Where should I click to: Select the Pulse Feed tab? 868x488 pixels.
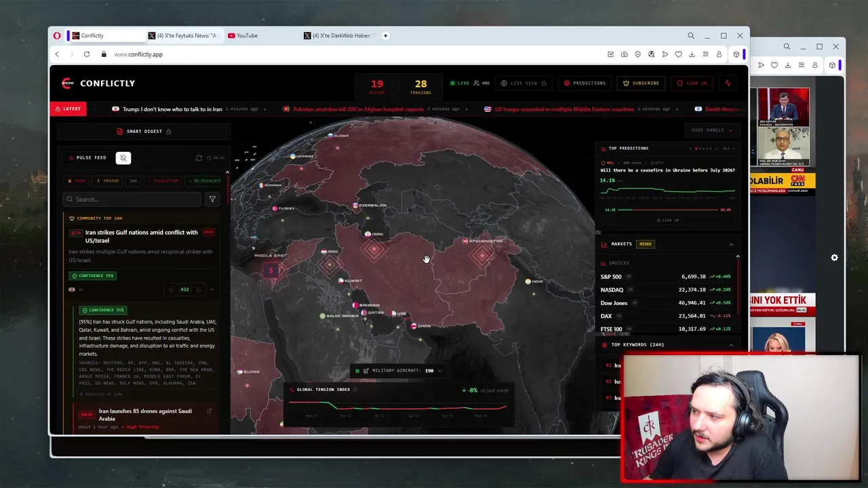[x=88, y=158]
